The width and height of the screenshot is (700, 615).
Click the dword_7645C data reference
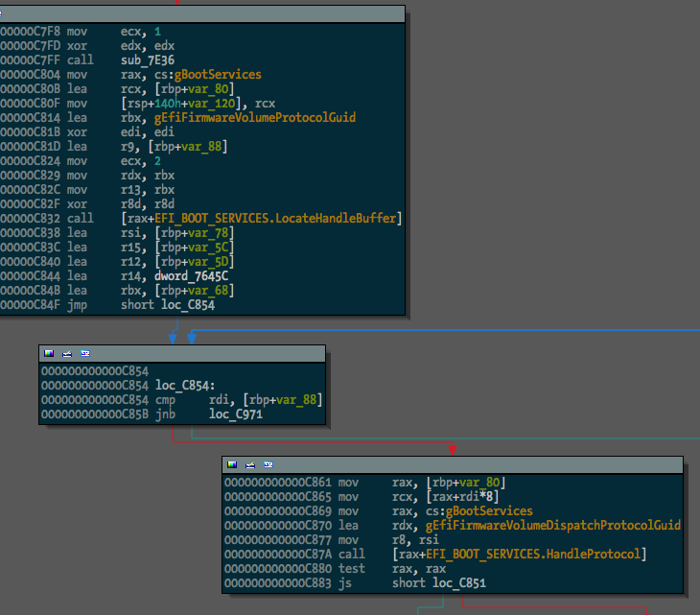pos(191,276)
